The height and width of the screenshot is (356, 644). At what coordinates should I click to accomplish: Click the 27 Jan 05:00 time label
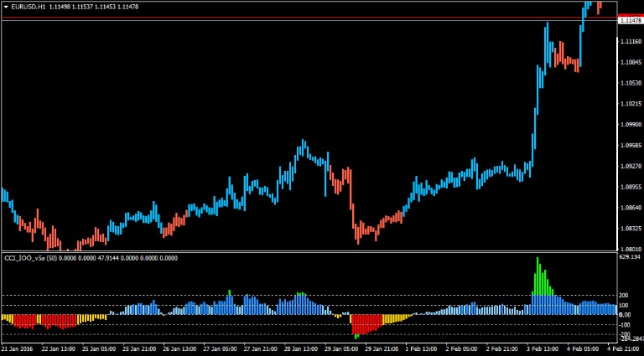218,348
